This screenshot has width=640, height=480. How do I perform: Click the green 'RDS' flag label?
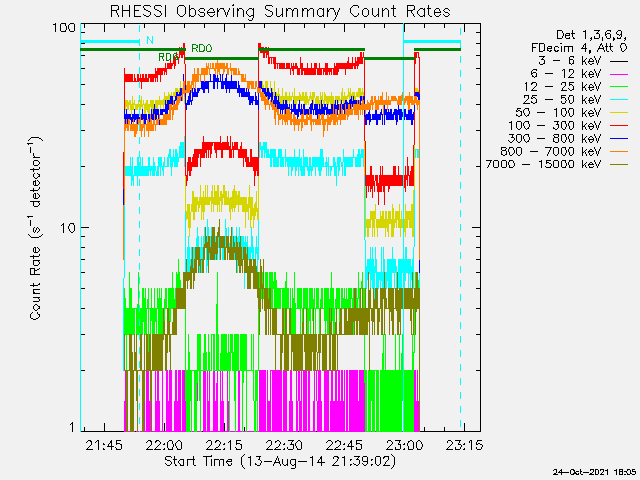click(169, 58)
